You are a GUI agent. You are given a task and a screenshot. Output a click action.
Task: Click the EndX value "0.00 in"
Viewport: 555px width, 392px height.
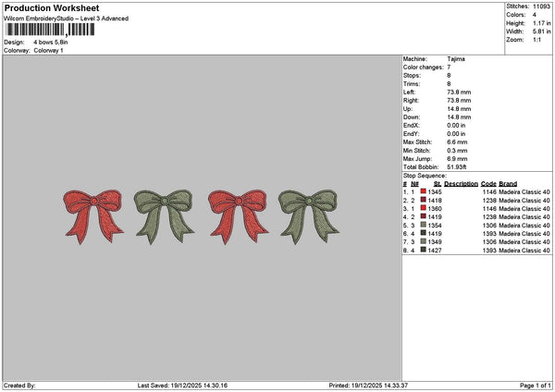(x=456, y=125)
